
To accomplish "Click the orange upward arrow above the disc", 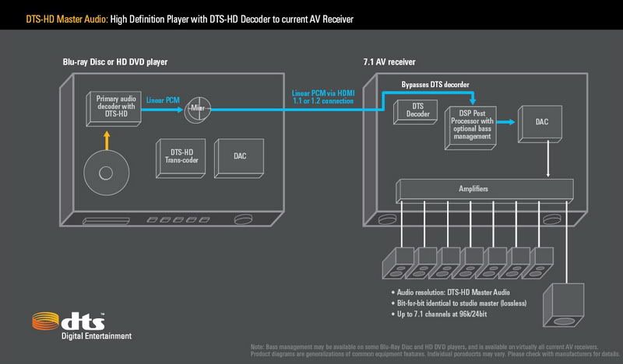I will (x=107, y=141).
